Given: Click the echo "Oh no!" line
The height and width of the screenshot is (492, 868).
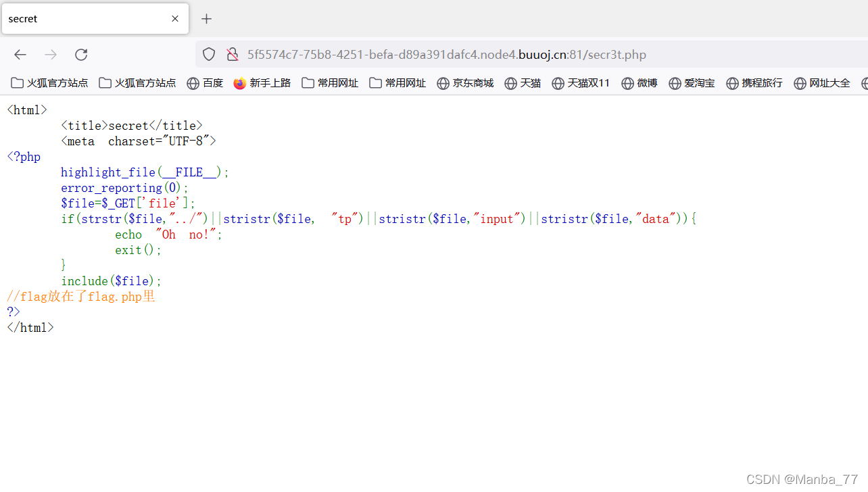Looking at the screenshot, I should [169, 235].
